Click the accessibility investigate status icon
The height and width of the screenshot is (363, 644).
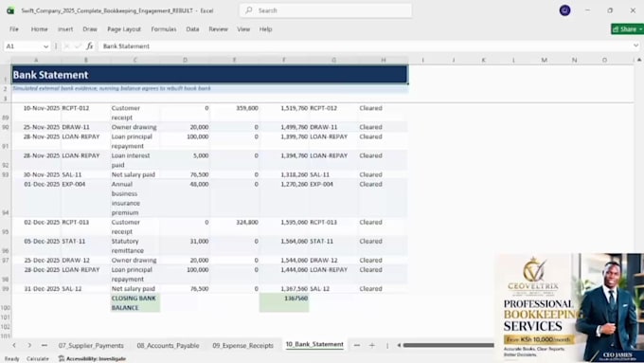click(62, 358)
